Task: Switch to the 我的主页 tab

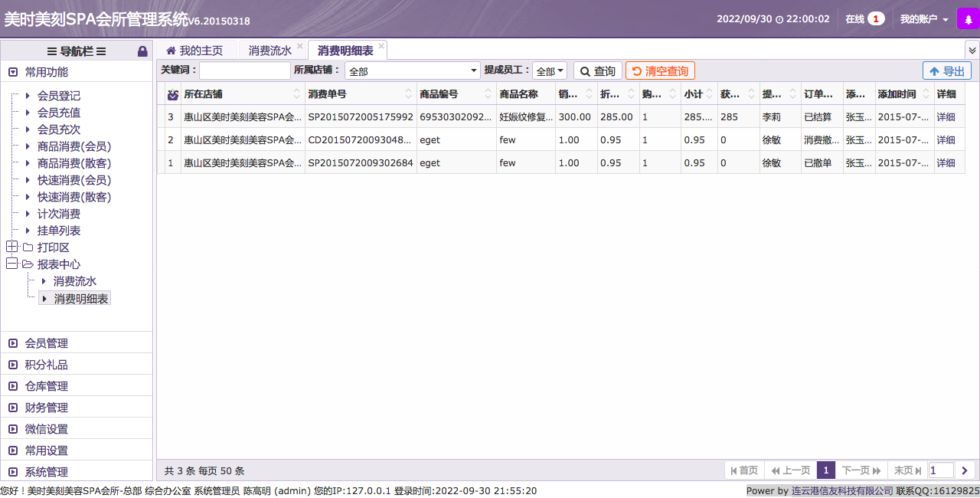Action: 194,51
